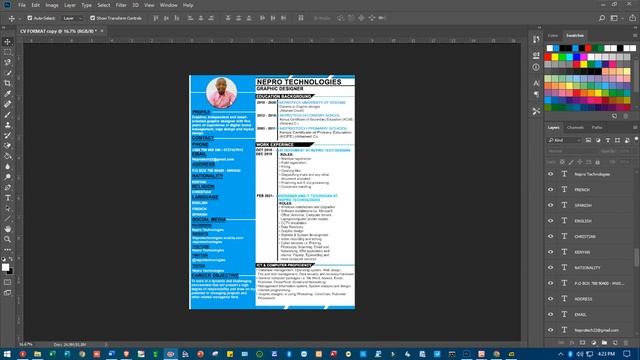Select the Crop tool

tap(7, 83)
